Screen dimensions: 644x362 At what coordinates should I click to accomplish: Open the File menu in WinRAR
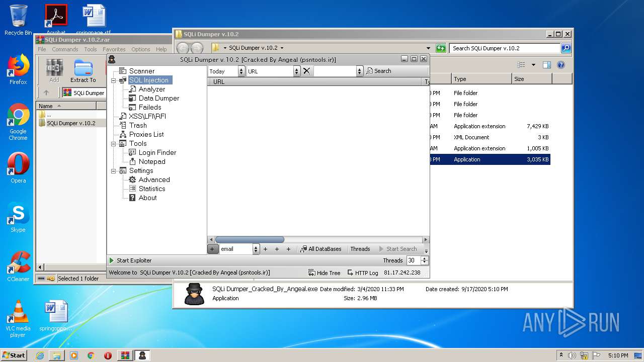pyautogui.click(x=42, y=49)
